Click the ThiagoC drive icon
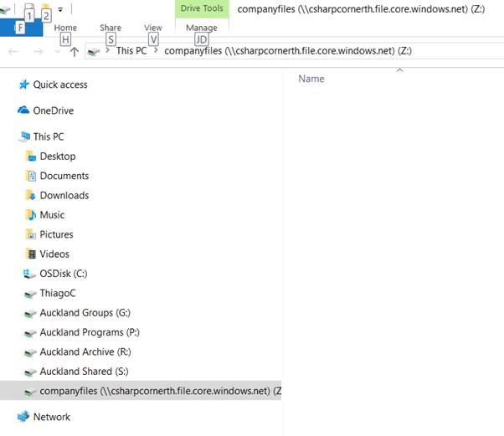The width and height of the screenshot is (504, 436). [x=30, y=294]
